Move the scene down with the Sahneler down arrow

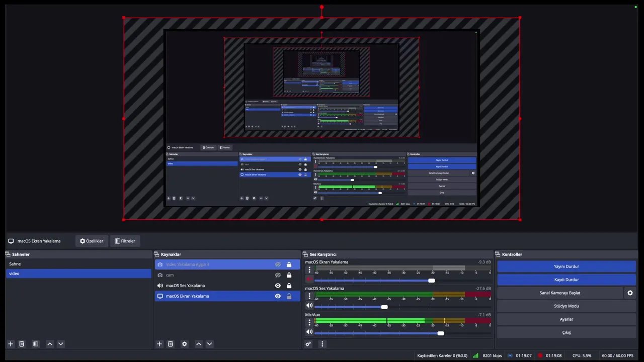[61, 344]
